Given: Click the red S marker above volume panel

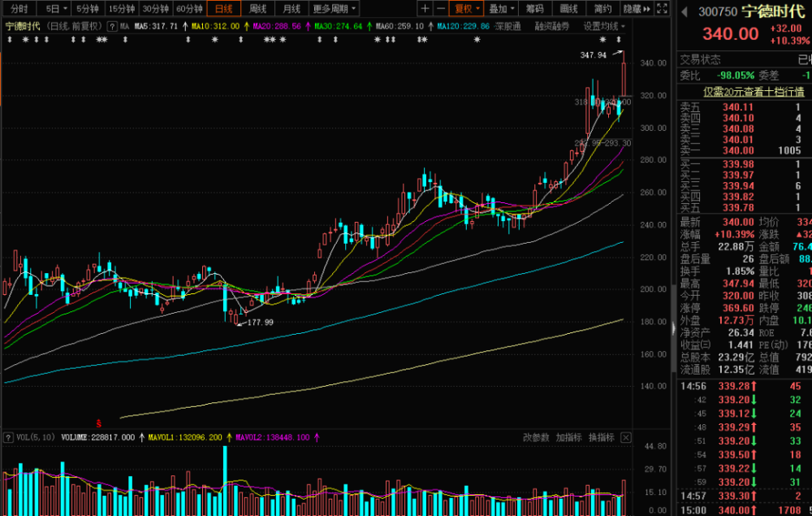Looking at the screenshot, I should 99,423.
